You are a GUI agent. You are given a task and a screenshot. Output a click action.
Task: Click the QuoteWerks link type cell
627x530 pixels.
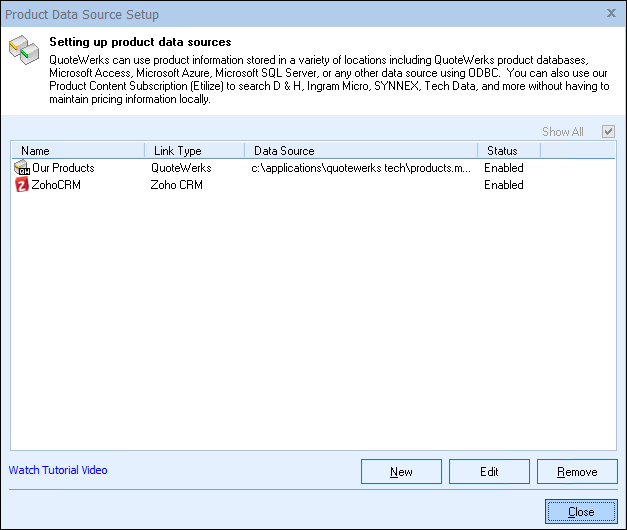[x=181, y=168]
